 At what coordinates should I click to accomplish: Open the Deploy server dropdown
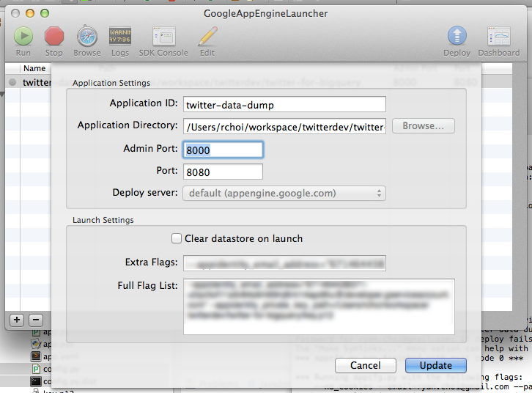[x=284, y=193]
